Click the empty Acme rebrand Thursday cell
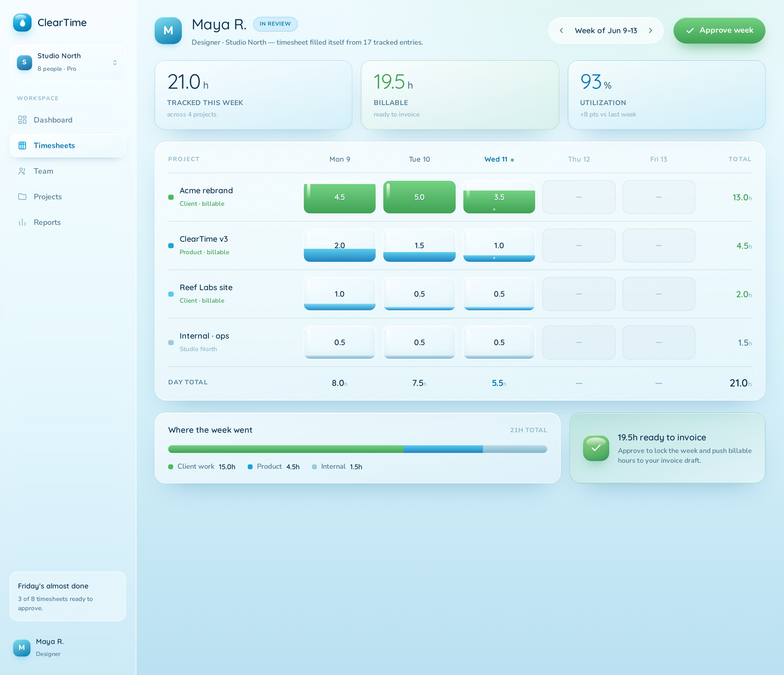 (579, 197)
